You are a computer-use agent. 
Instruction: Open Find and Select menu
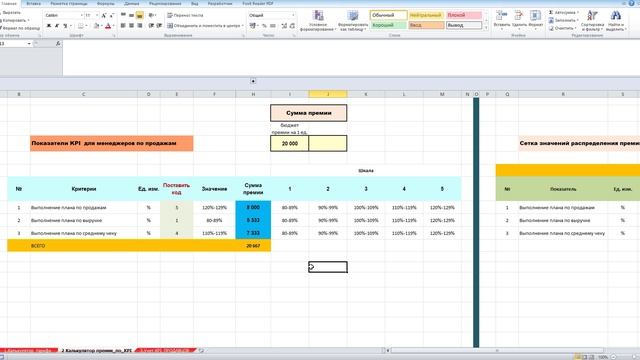tap(616, 21)
